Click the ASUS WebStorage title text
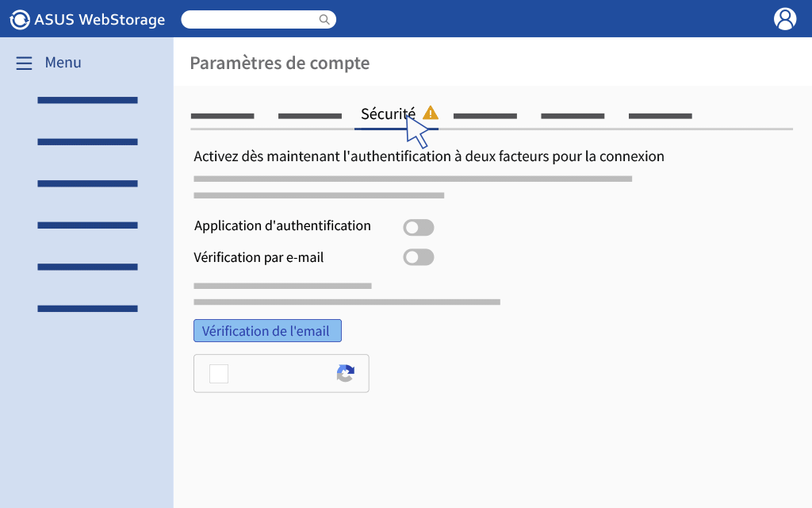 click(x=99, y=20)
